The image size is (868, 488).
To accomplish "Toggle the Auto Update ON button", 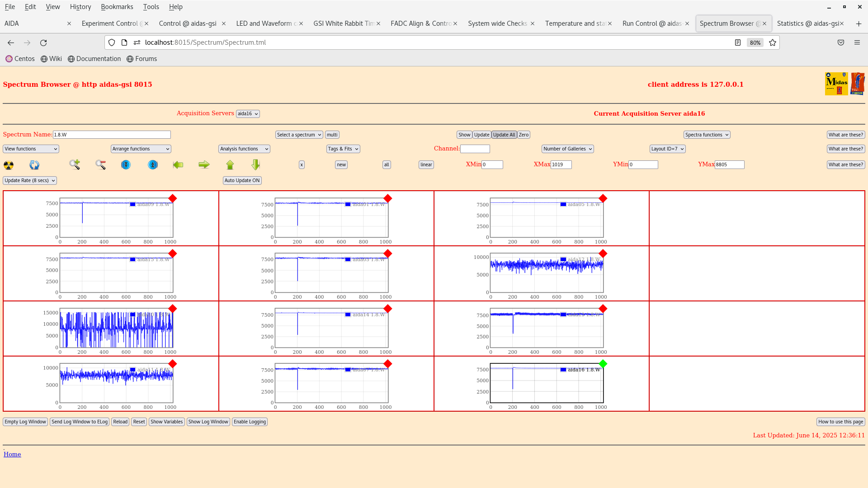I will 242,180.
